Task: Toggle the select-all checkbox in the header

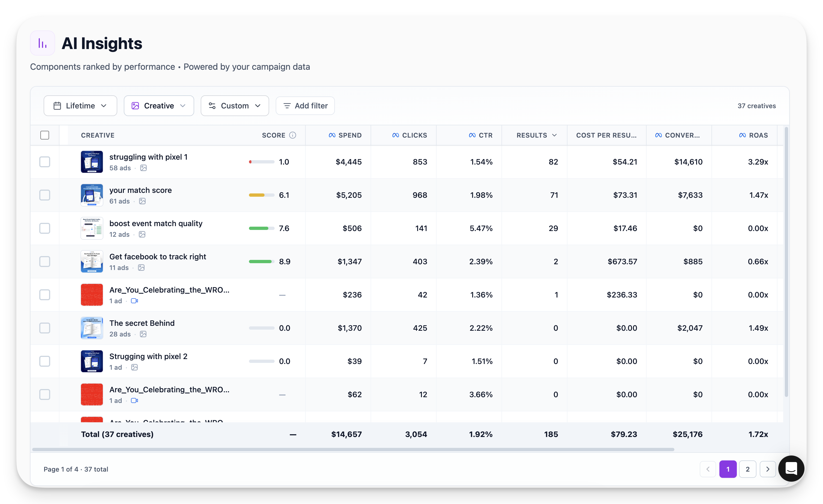Action: pos(45,135)
